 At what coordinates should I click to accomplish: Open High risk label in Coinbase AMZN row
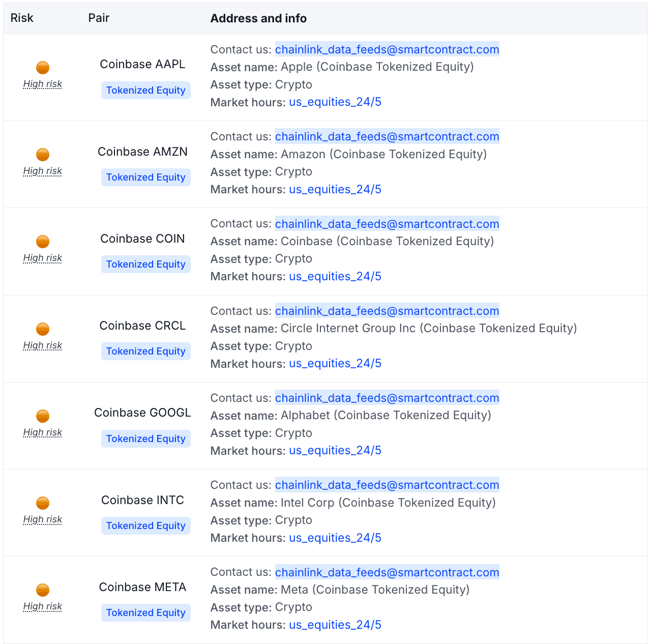click(43, 171)
